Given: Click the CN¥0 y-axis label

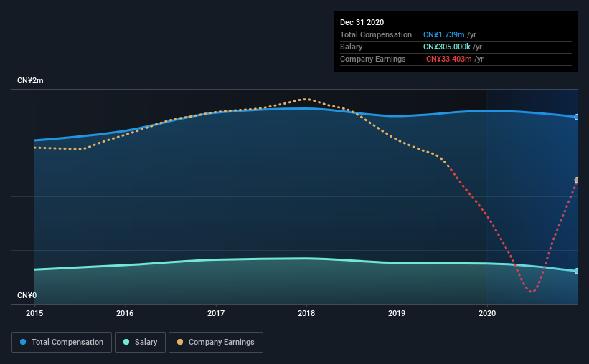Looking at the screenshot, I should (27, 296).
